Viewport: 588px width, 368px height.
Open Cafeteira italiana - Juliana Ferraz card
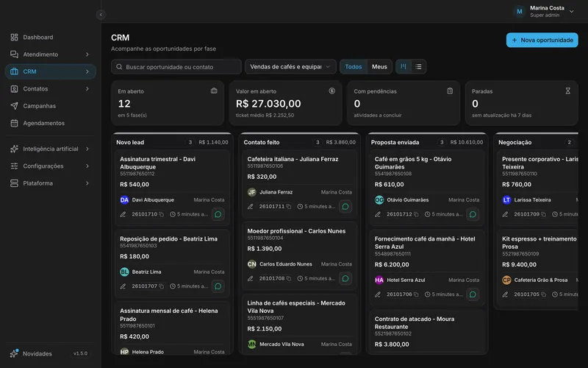point(300,183)
